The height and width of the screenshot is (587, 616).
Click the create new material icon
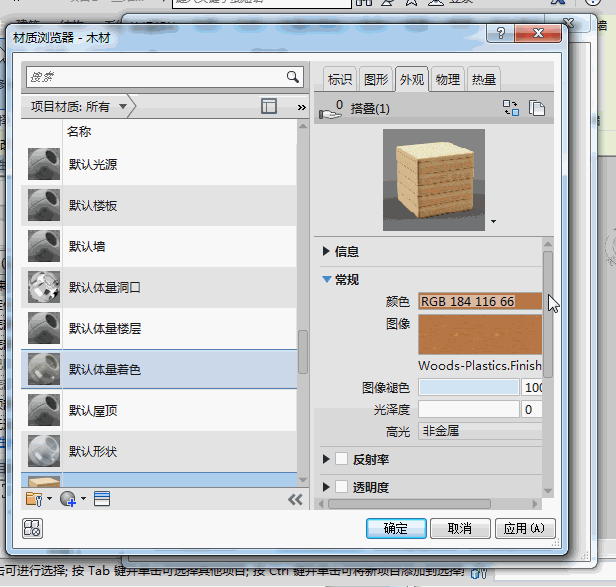[69, 498]
